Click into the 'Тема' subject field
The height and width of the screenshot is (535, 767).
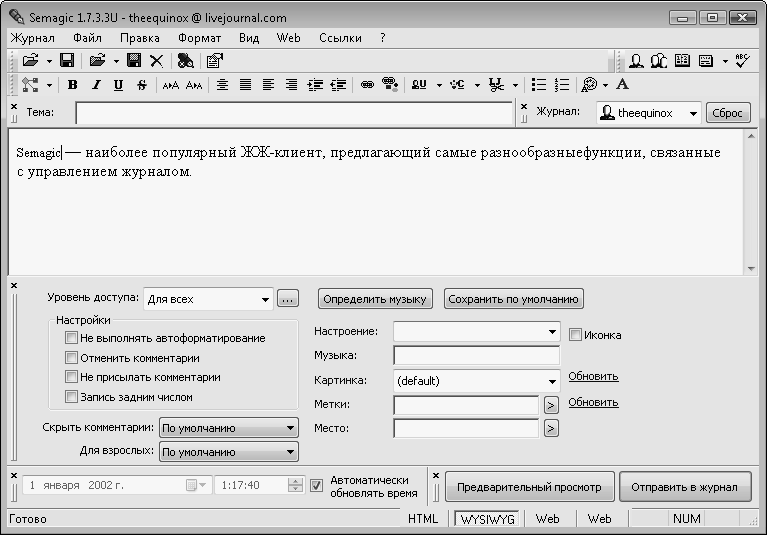[x=294, y=113]
